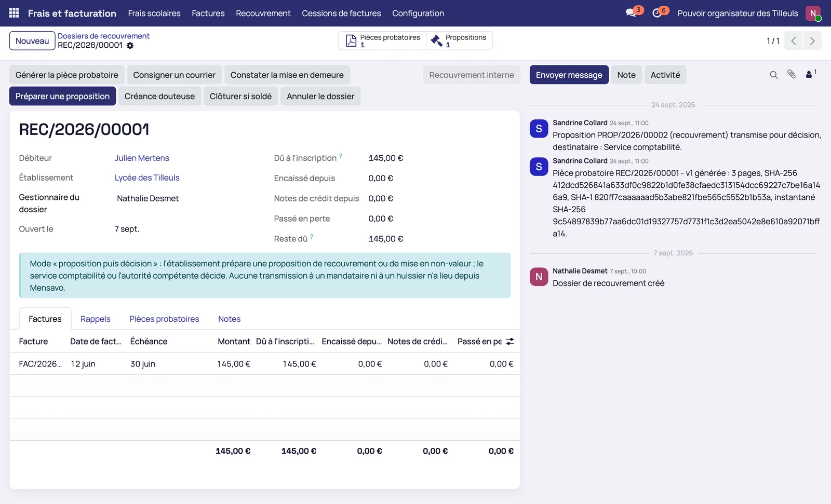The width and height of the screenshot is (831, 504).
Task: Click the Nouveau button
Action: (x=32, y=41)
